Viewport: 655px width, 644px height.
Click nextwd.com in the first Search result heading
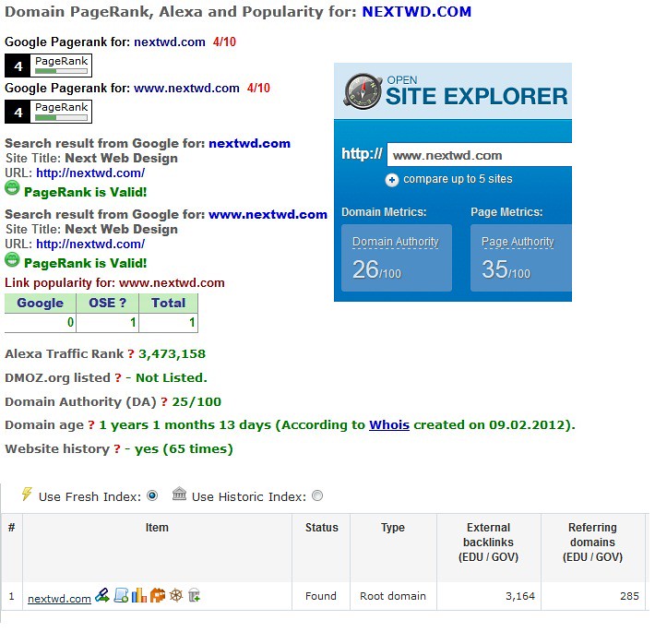(249, 143)
